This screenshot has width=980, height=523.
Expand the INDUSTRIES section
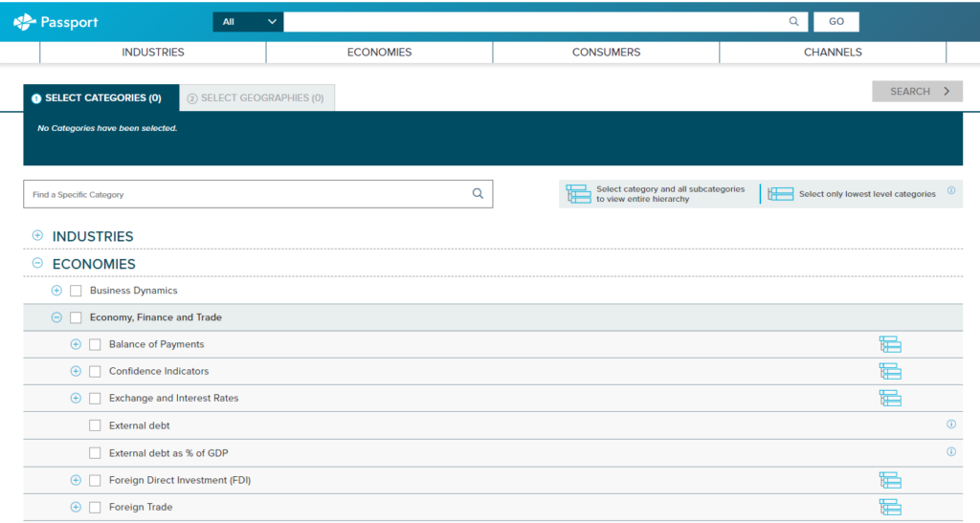37,236
